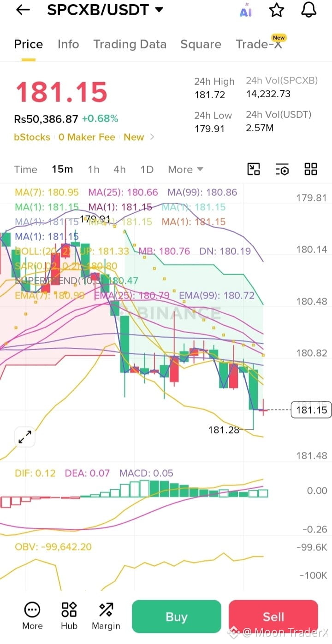Switch chart to 4h interval
Screen dimensions: 332x644
pyautogui.click(x=119, y=170)
